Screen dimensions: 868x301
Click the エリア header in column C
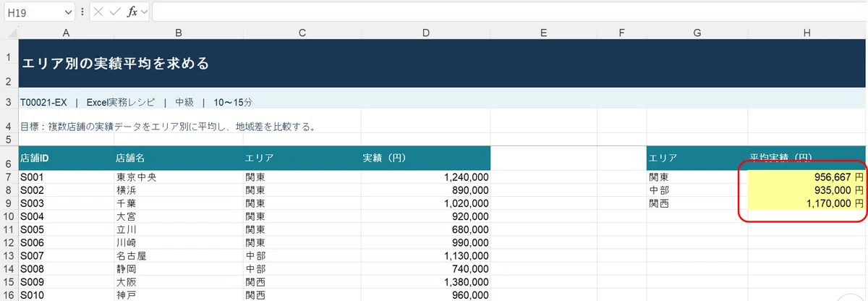[x=302, y=158]
